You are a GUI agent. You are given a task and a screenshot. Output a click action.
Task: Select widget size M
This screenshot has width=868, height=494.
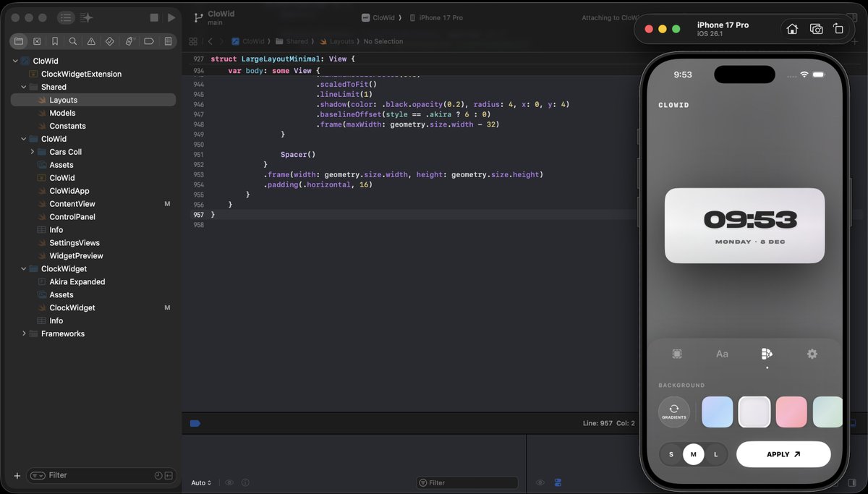point(694,454)
